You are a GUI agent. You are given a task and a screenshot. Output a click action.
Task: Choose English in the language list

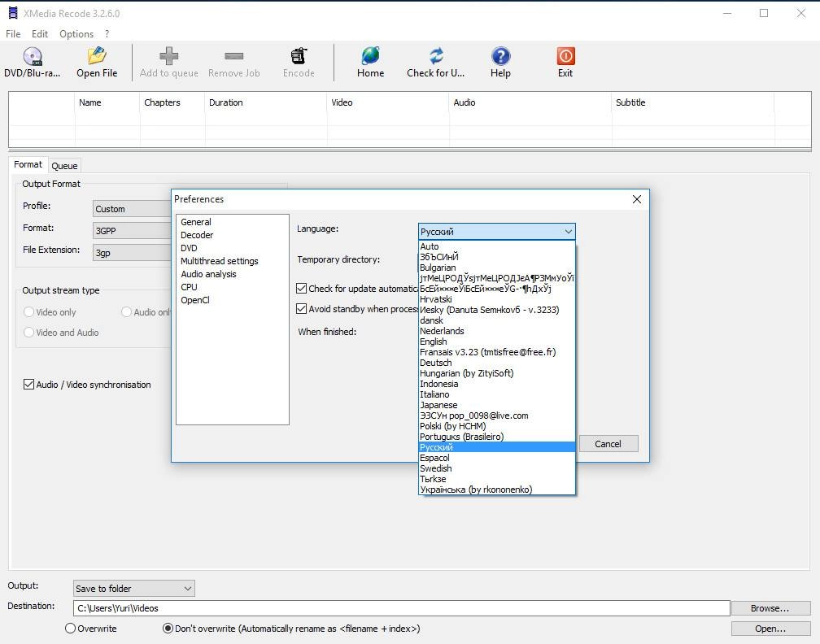coord(497,342)
